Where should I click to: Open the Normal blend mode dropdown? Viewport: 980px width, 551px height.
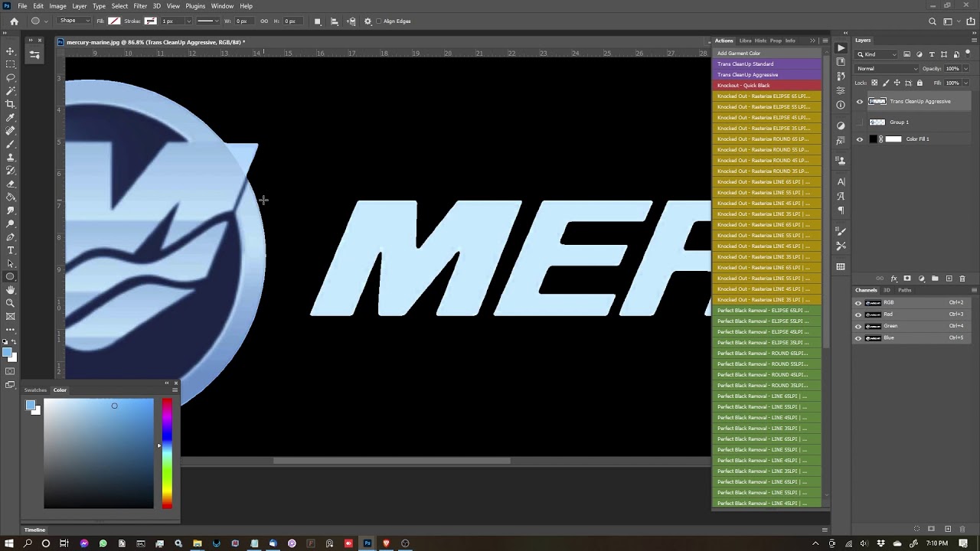(887, 69)
